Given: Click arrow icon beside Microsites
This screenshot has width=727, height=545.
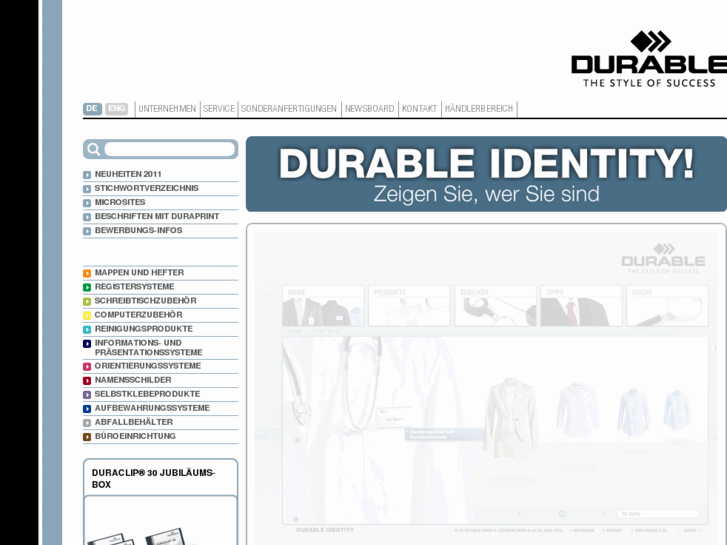Looking at the screenshot, I should tap(87, 203).
